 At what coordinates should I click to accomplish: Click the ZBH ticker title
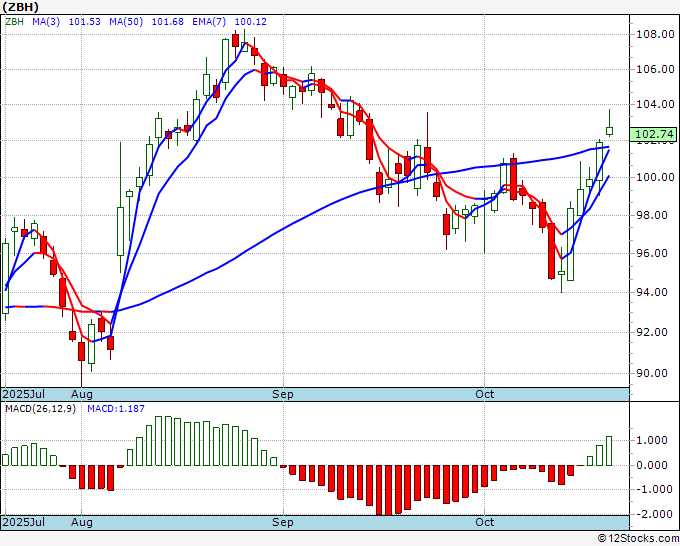tap(20, 7)
